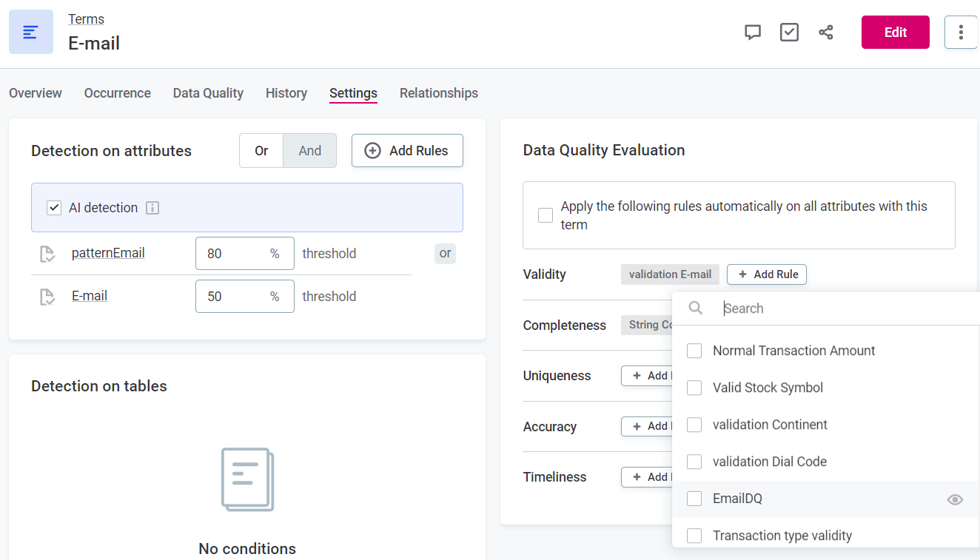Open the comments speech bubble icon
Screen dimensions: 980x560
[x=753, y=33]
